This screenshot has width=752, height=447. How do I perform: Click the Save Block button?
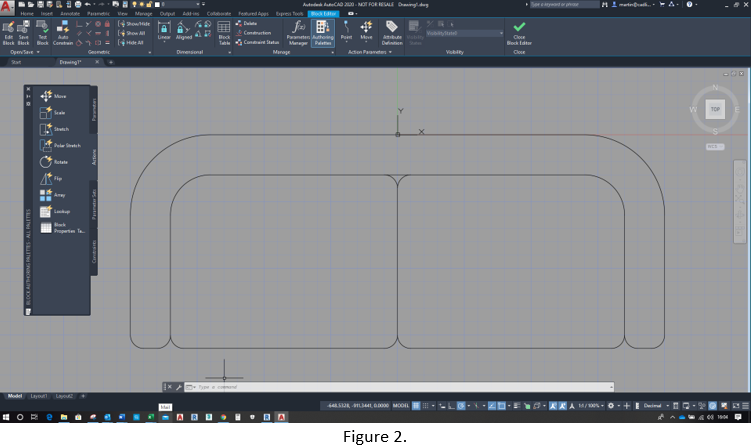24,32
